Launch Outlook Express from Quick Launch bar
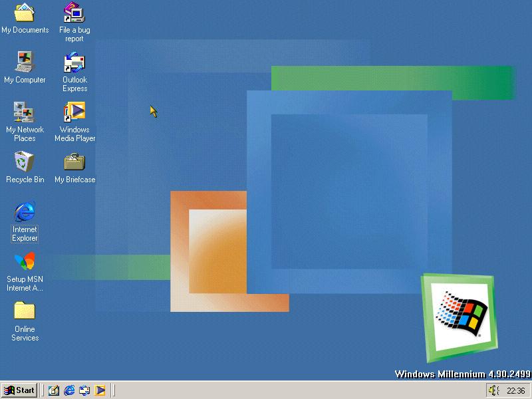This screenshot has height=399, width=532. [x=84, y=390]
